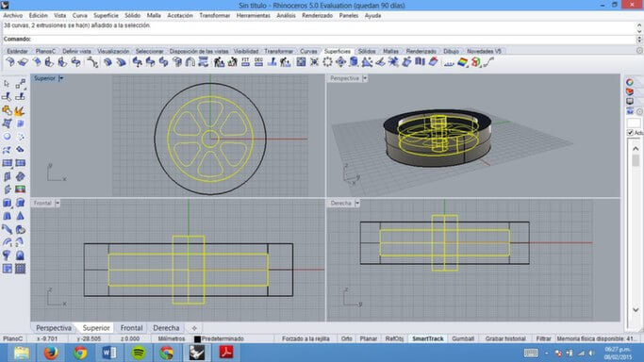Image resolution: width=644 pixels, height=362 pixels.
Task: Open the Superior viewport dropdown arrow
Action: pos(60,78)
